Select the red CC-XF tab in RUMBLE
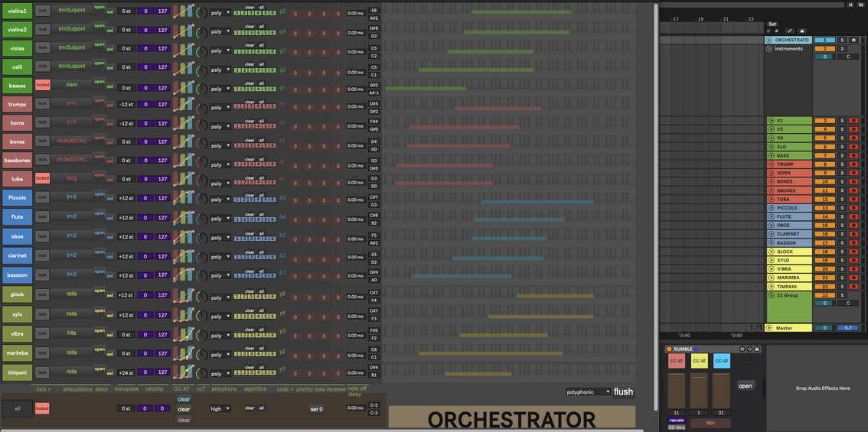The image size is (868, 432). tap(677, 361)
